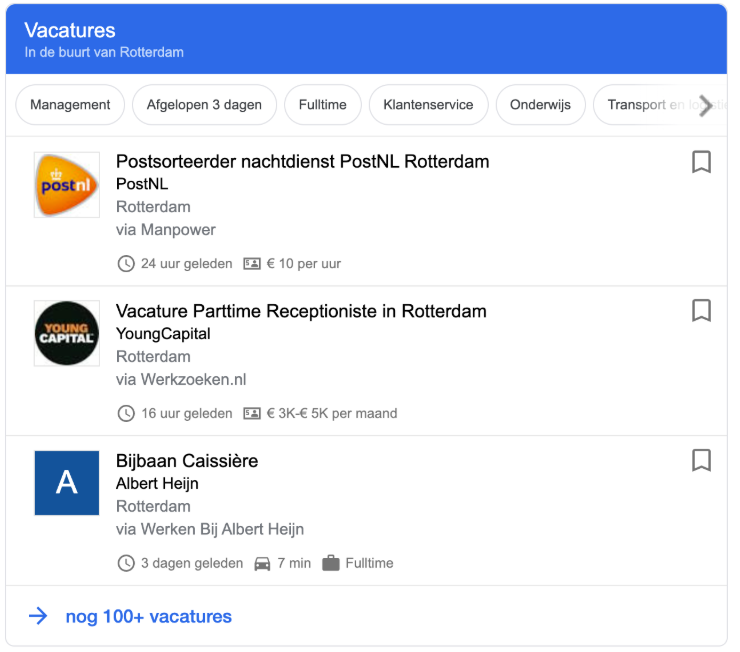Screen dimensions: 740x652
Task: Click the 'Albert Heijn' company name
Action: pos(157,484)
